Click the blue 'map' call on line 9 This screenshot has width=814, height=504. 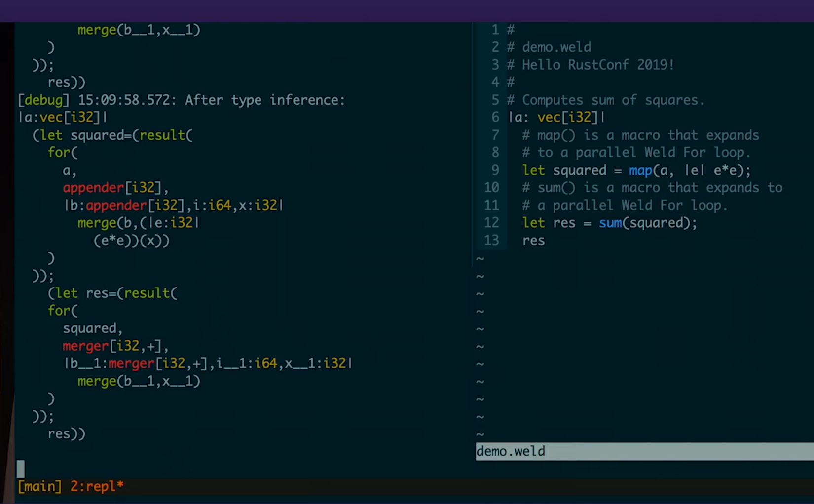[x=640, y=171]
